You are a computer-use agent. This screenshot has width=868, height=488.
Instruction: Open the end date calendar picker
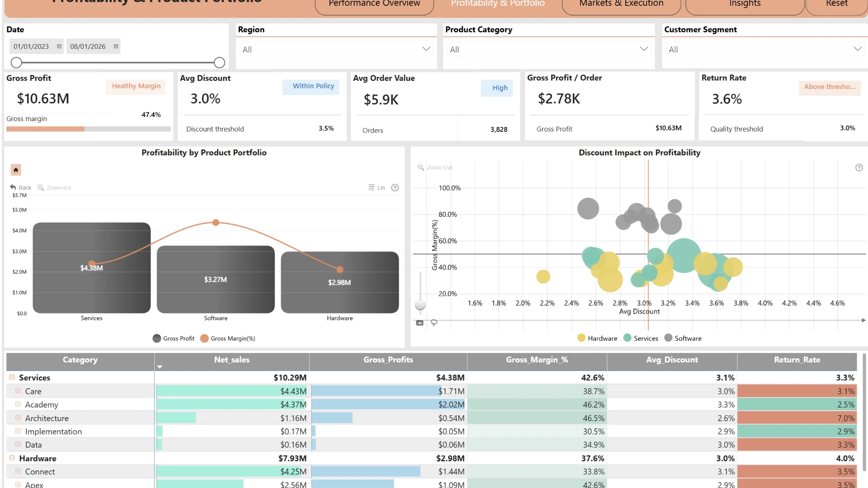[116, 47]
